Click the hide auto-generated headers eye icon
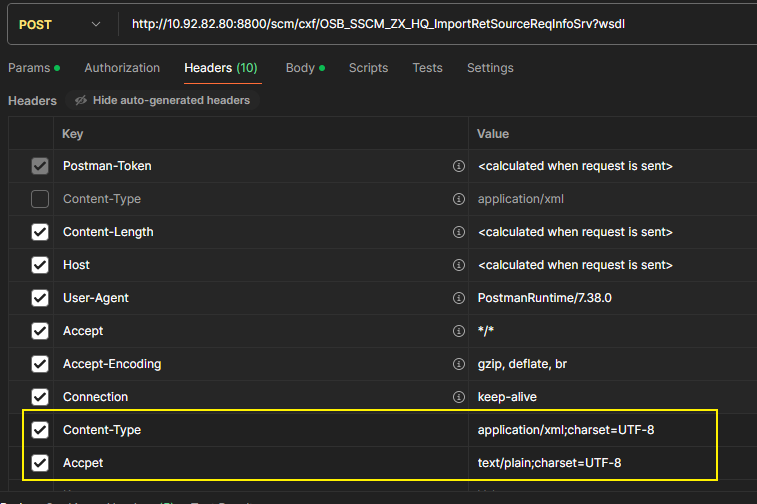 [80, 101]
